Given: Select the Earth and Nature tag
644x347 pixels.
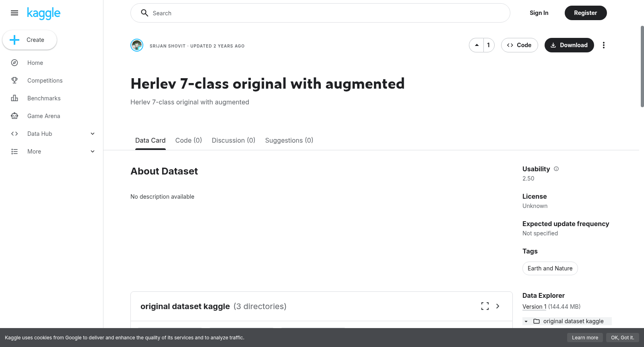Looking at the screenshot, I should click(x=550, y=268).
